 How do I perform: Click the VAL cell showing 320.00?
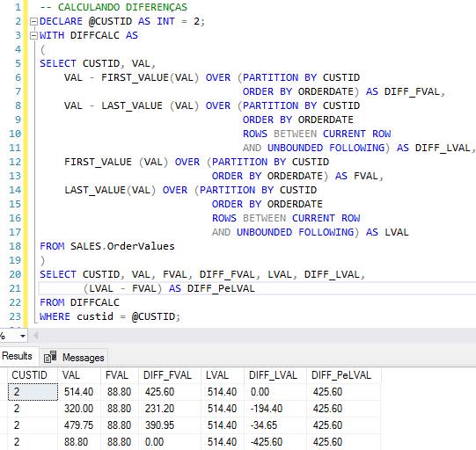tap(79, 409)
